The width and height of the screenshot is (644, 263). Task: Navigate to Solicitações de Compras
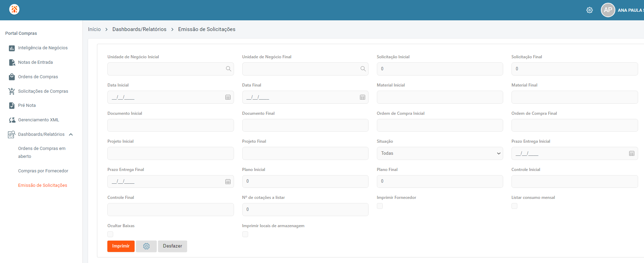(x=43, y=91)
